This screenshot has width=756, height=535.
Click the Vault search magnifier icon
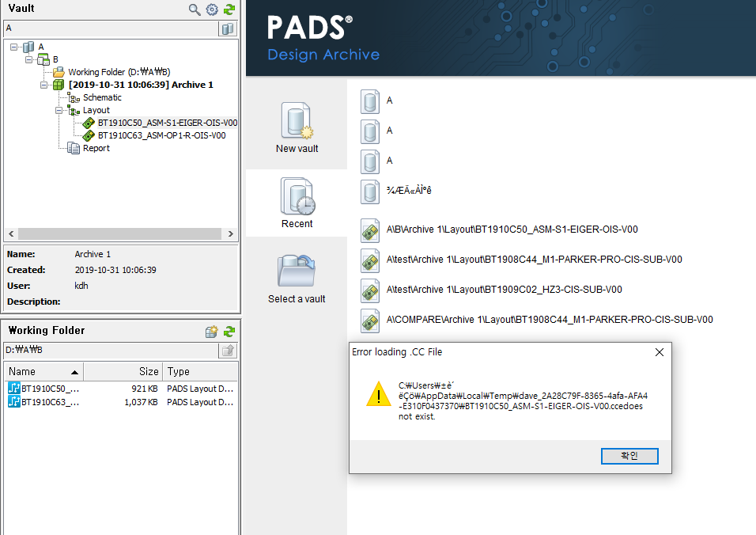click(195, 9)
